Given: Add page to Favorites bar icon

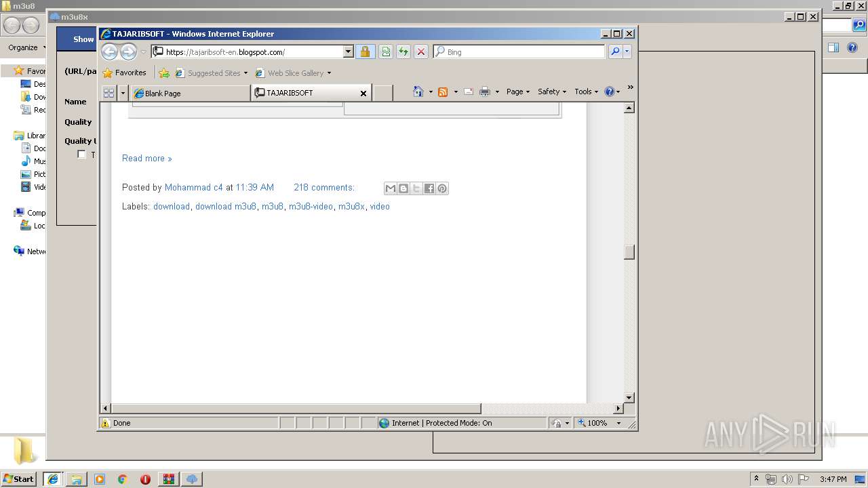Looking at the screenshot, I should coord(164,73).
